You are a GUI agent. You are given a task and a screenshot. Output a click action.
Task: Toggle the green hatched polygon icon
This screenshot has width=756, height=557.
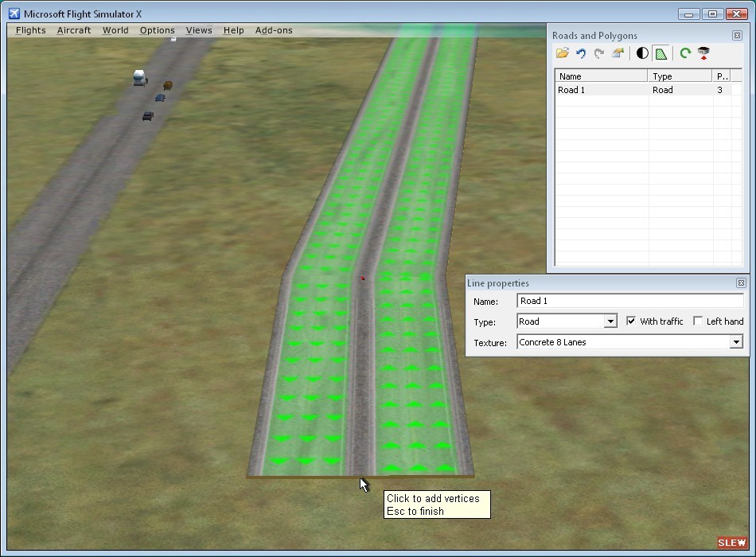click(661, 53)
